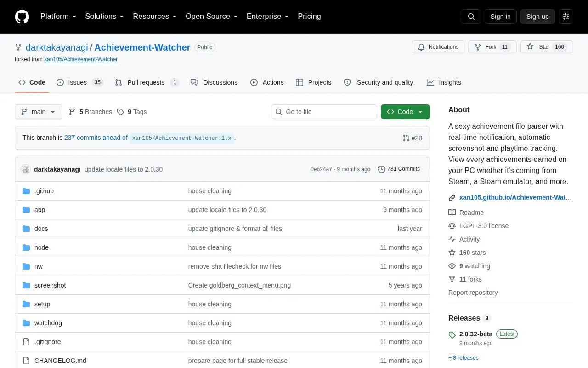
Task: Click the Report repository link
Action: 473,293
